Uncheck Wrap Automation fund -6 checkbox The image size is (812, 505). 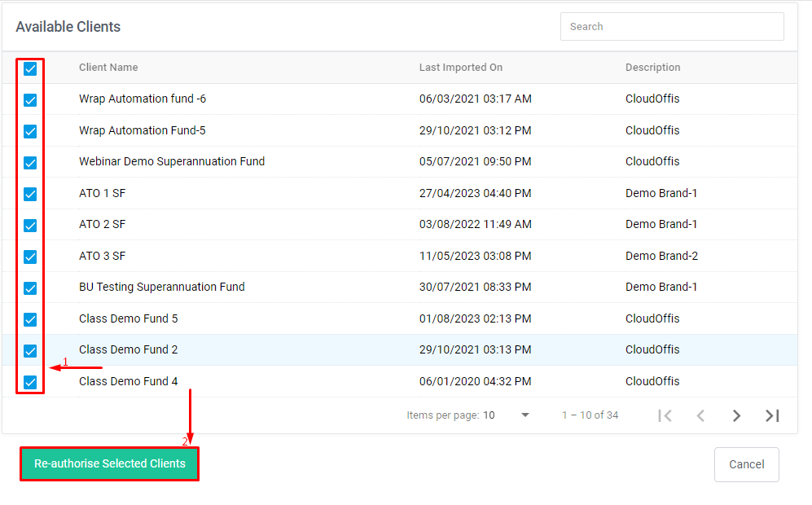(x=30, y=100)
